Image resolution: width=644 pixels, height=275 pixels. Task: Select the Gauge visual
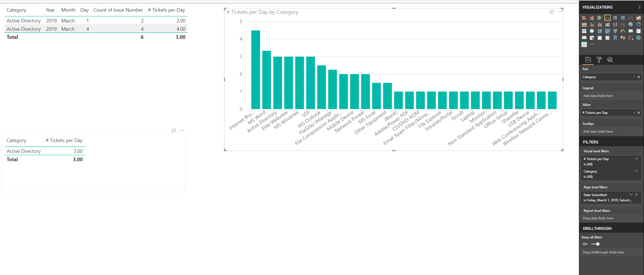(623, 31)
